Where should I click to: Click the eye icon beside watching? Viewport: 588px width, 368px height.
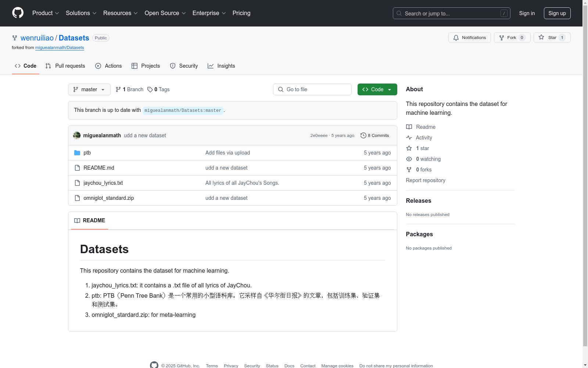pyautogui.click(x=409, y=159)
